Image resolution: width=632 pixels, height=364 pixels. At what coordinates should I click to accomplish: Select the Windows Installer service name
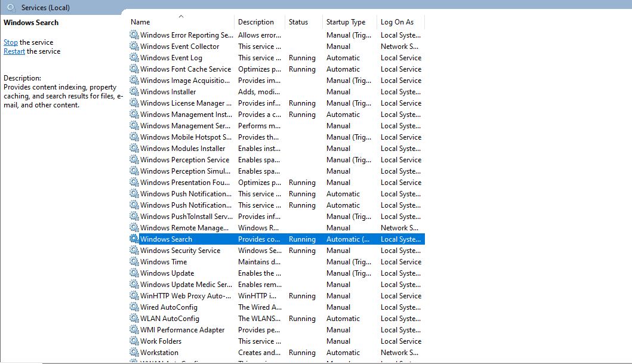(168, 91)
